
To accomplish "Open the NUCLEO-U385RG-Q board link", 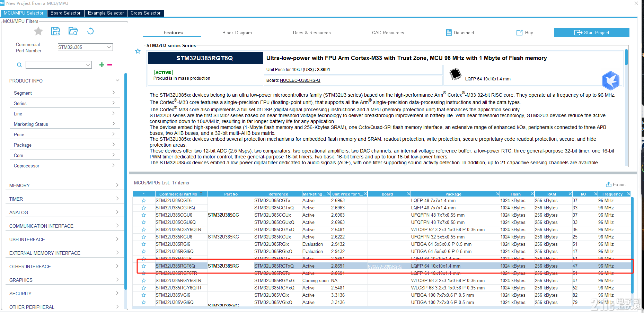I will [x=300, y=80].
